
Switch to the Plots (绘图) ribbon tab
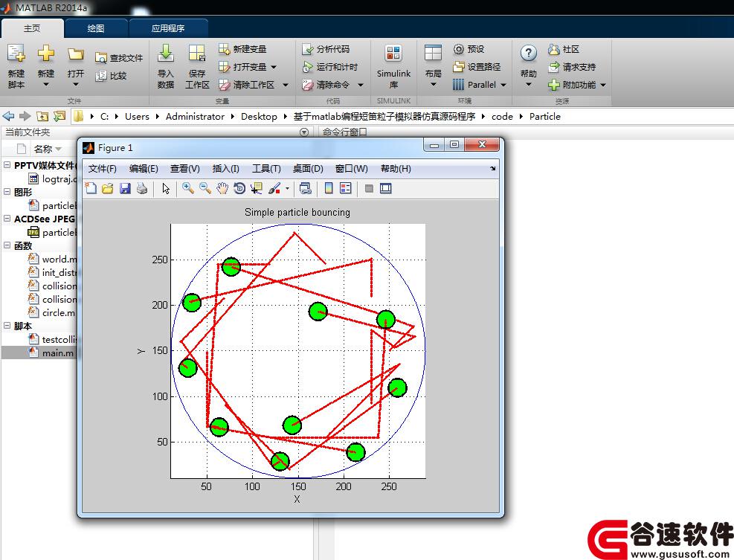[x=96, y=28]
